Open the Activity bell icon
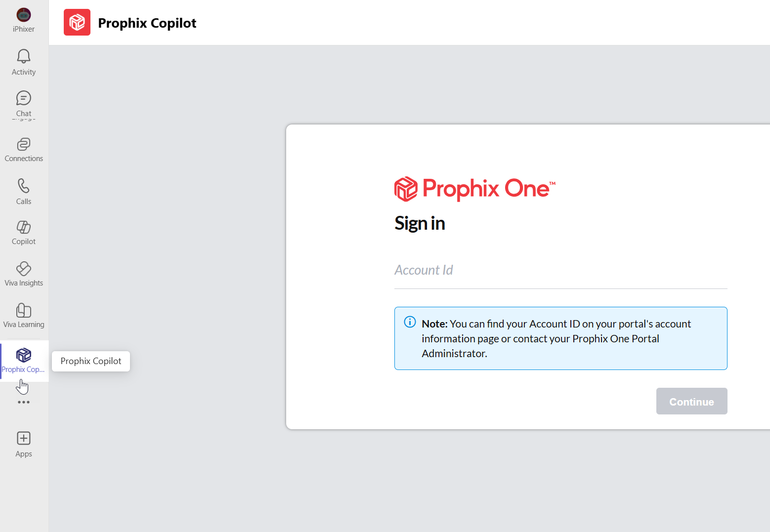This screenshot has height=532, width=770. tap(24, 62)
